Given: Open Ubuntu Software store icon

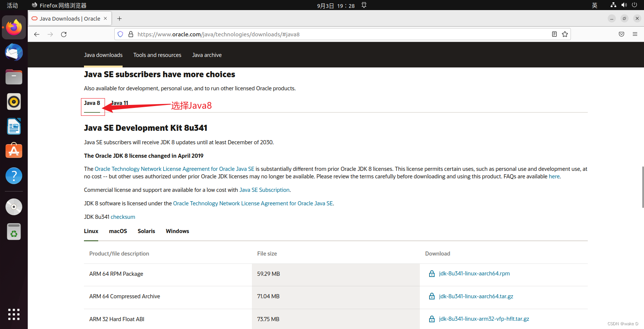Looking at the screenshot, I should pyautogui.click(x=14, y=151).
